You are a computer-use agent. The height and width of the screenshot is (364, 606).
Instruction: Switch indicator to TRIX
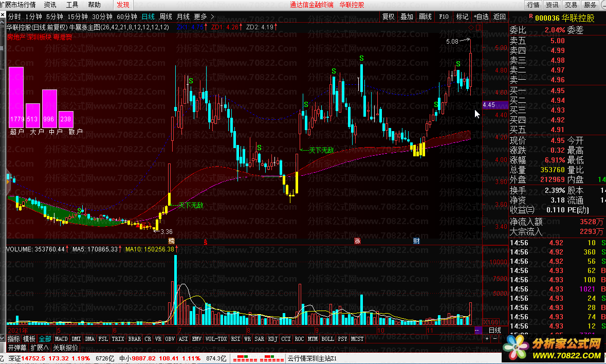(x=118, y=339)
